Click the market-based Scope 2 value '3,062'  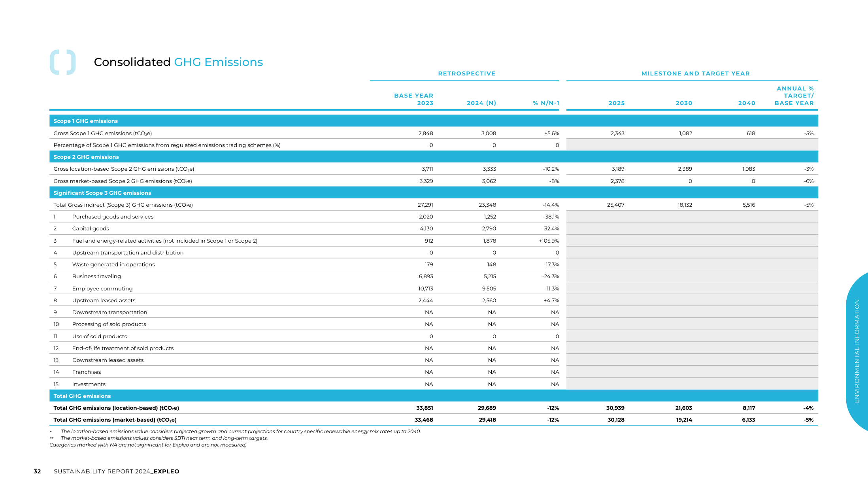(x=489, y=181)
